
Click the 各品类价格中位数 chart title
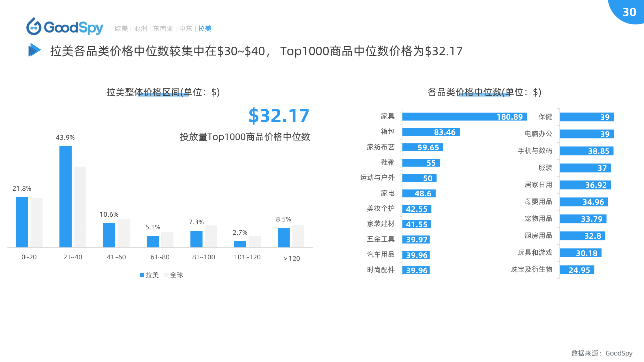coord(484,92)
